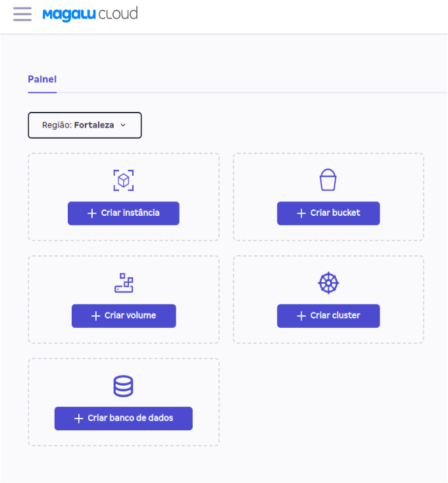Click the plus sign beside Criar cluster
This screenshot has width=448, height=483.
(301, 316)
